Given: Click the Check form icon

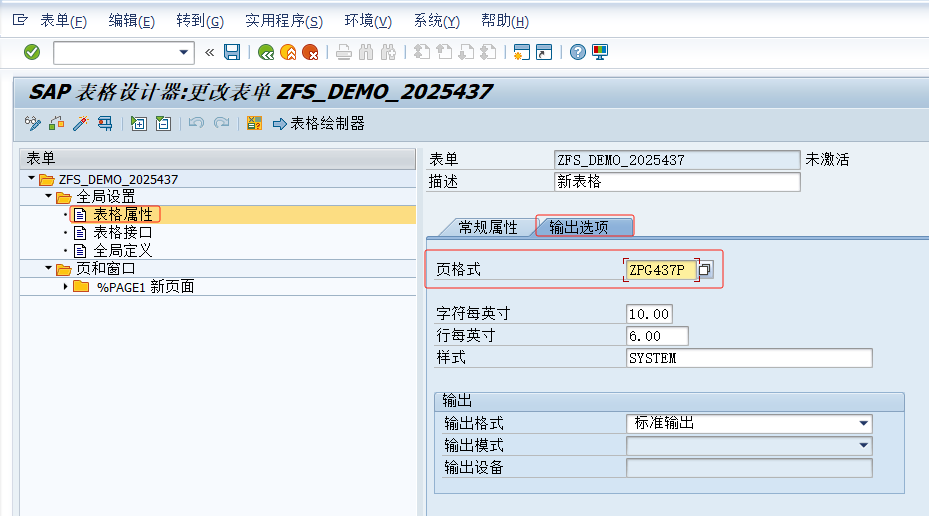Looking at the screenshot, I should (57, 123).
